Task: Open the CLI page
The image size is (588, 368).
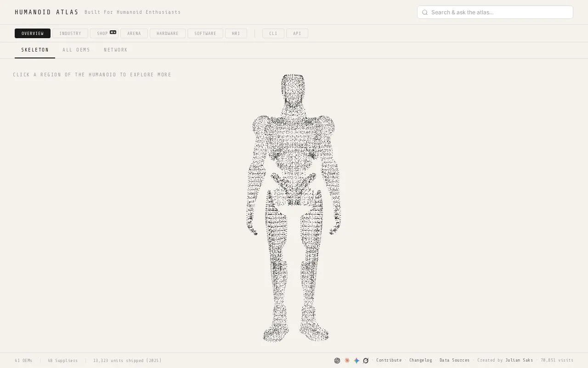Action: [273, 34]
